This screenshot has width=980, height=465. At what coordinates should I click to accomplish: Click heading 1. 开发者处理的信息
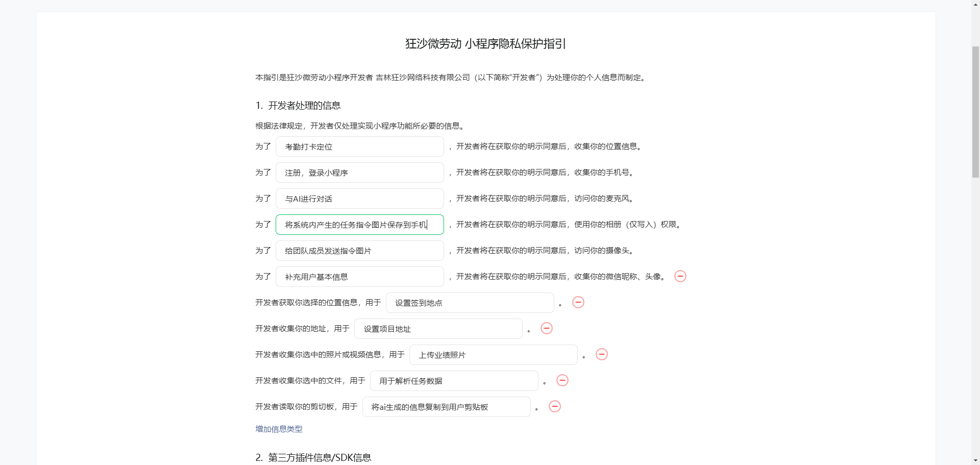298,106
